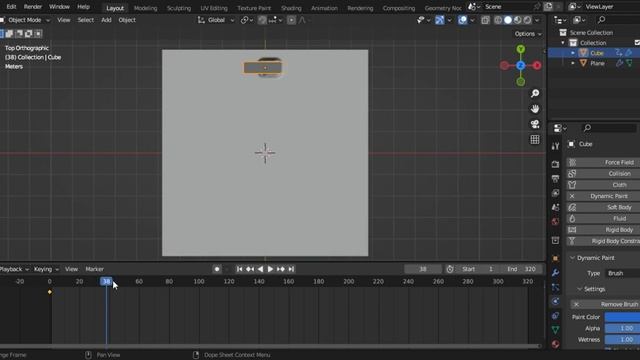This screenshot has height=360, width=640.
Task: Open the timeline Playback dropdown
Action: coord(14,269)
